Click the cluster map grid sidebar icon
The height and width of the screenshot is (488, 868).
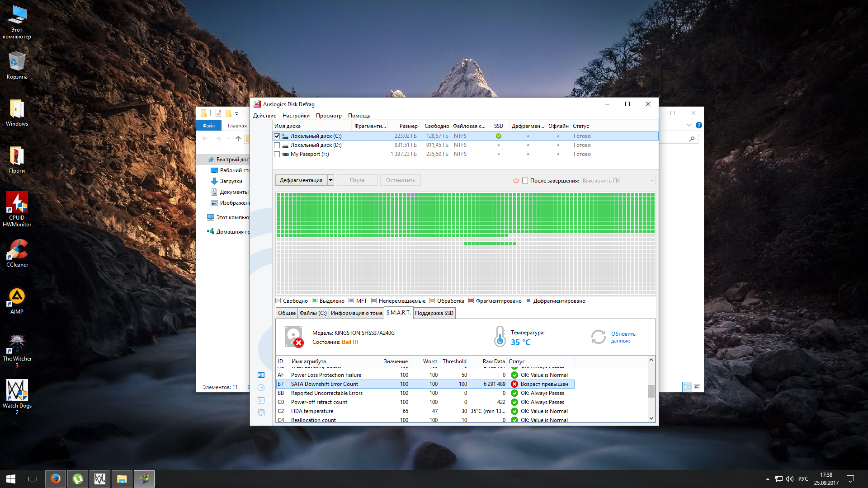pyautogui.click(x=261, y=375)
